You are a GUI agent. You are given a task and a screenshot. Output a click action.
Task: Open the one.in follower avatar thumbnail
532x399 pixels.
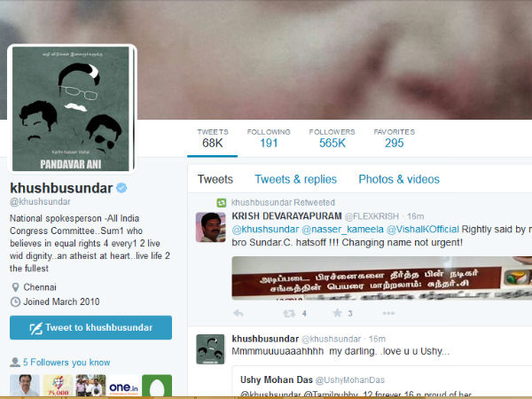click(x=123, y=386)
